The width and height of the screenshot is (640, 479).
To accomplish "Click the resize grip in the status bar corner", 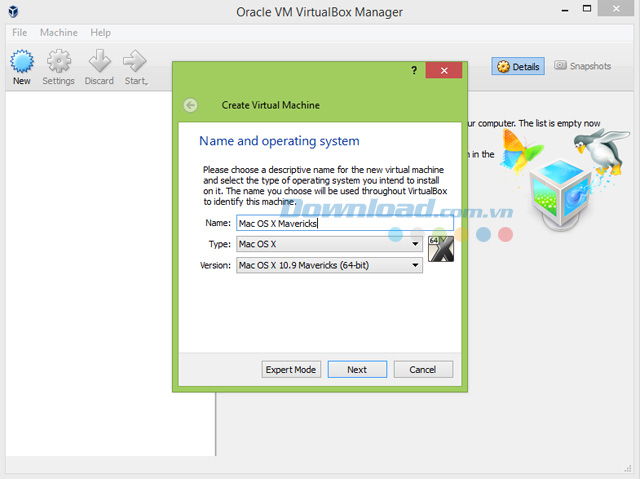I will pos(628,468).
